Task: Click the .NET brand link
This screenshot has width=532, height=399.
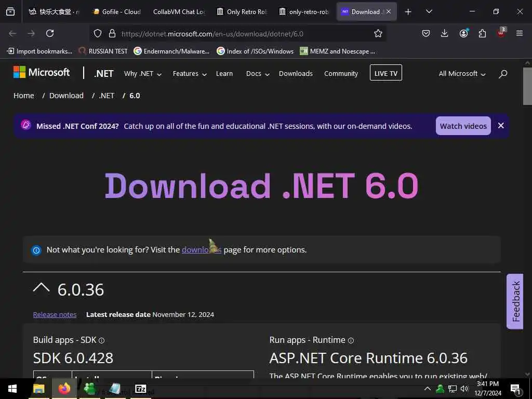Action: [103, 74]
